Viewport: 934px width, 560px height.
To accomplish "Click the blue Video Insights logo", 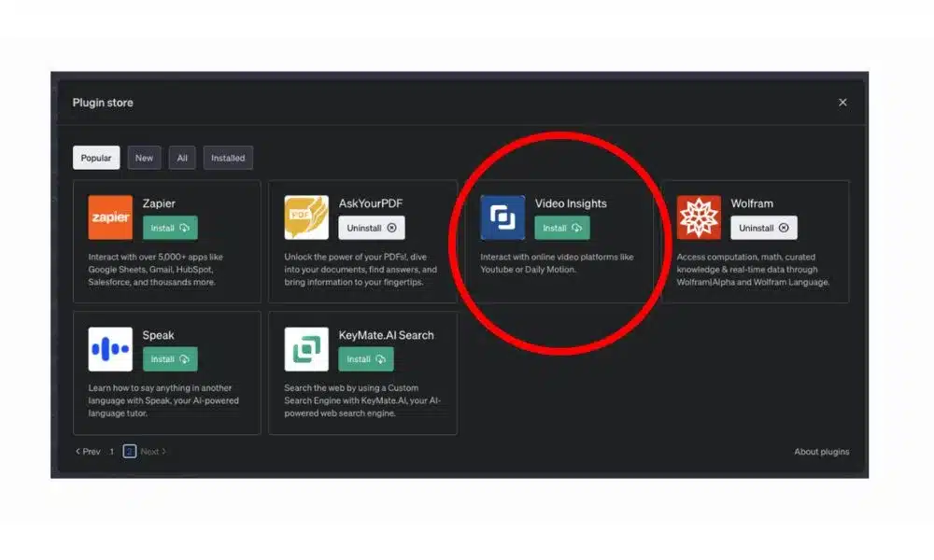I will pos(502,217).
